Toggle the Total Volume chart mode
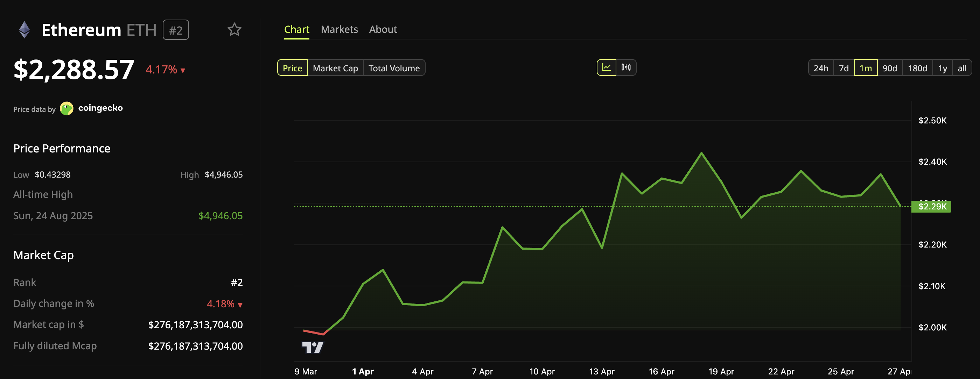This screenshot has width=980, height=379. pyautogui.click(x=394, y=68)
